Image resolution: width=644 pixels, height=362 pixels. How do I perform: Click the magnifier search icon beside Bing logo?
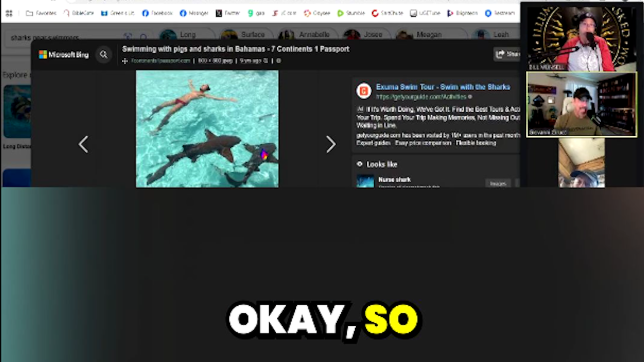[104, 55]
